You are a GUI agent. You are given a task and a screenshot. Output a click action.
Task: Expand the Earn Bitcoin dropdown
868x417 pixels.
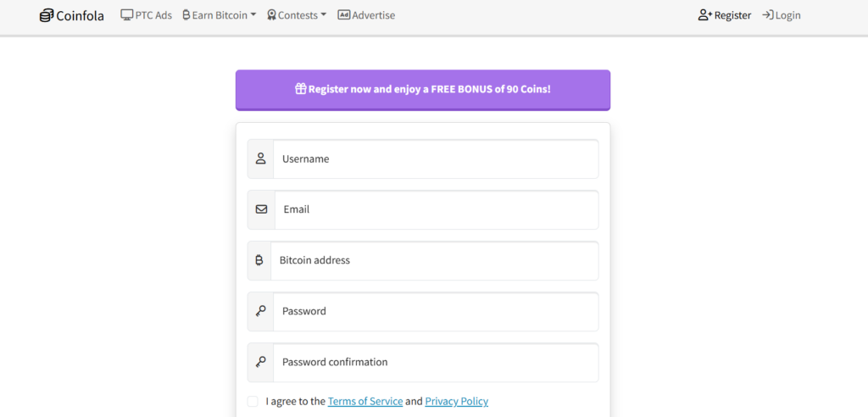(x=220, y=15)
